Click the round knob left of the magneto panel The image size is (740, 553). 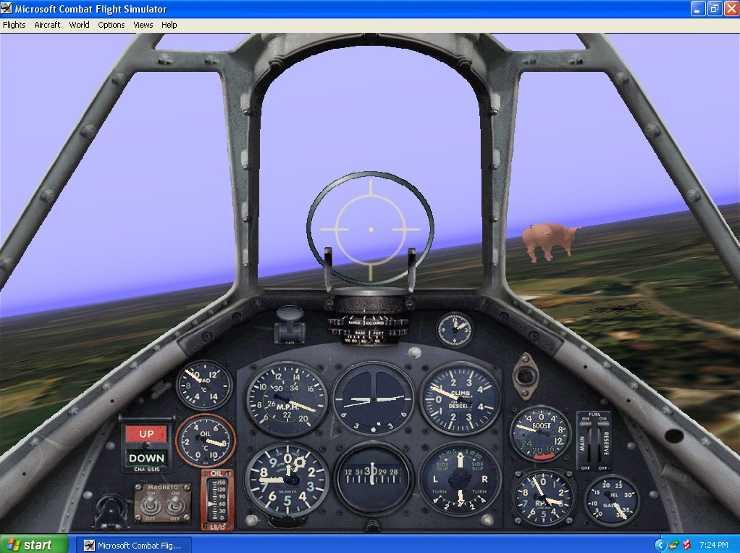pyautogui.click(x=110, y=511)
